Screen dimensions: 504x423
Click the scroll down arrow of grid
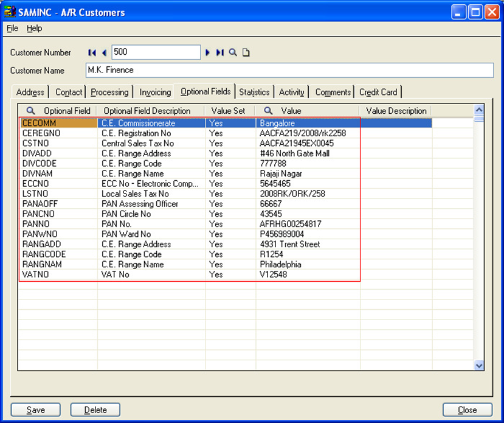(478, 365)
